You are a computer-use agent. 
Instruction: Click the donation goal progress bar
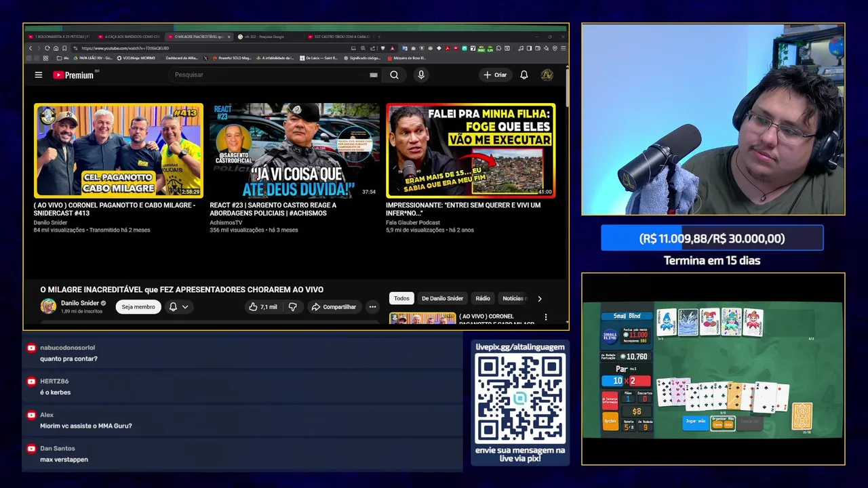point(712,239)
